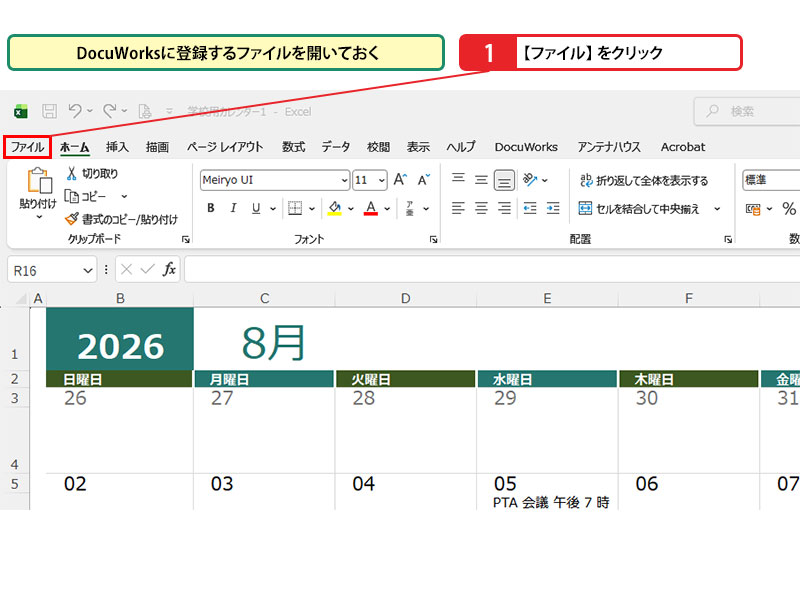Click the insert function fx icon

tap(169, 269)
